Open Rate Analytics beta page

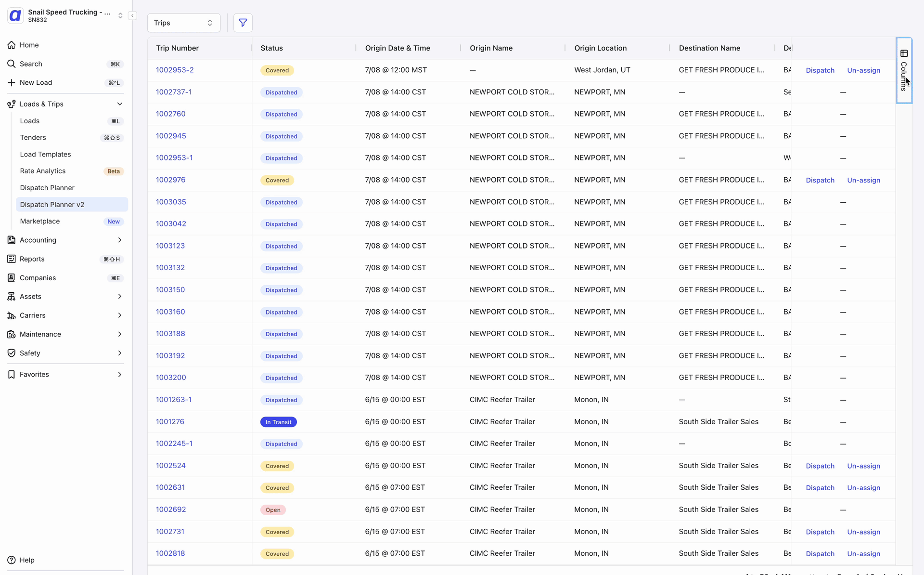72,171
